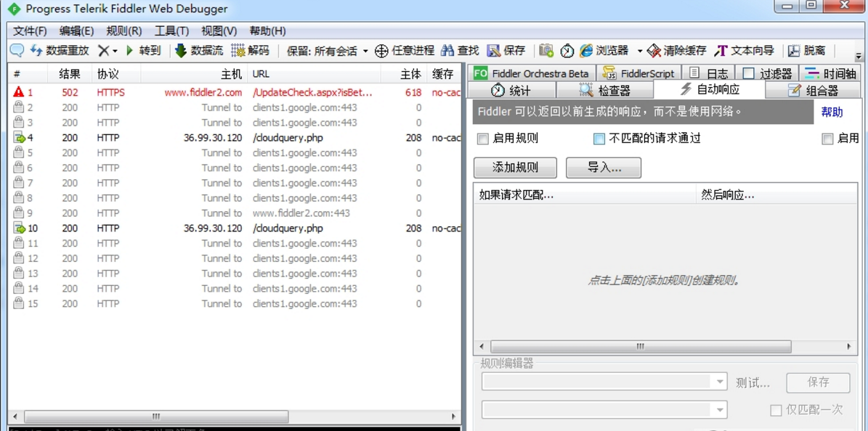Screen dimensions: 868x431
Task: Click the 如果请求匹配... column header
Action: click(x=585, y=194)
